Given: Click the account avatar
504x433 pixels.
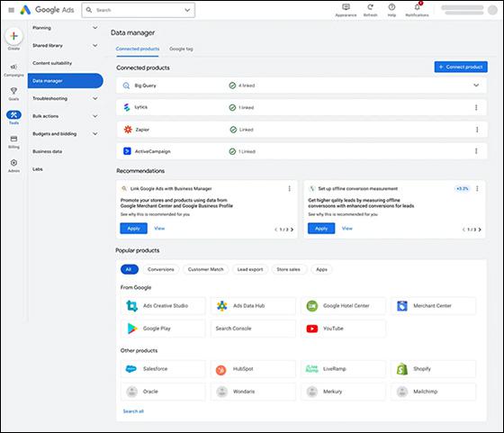Looking at the screenshot, I should [x=492, y=10].
